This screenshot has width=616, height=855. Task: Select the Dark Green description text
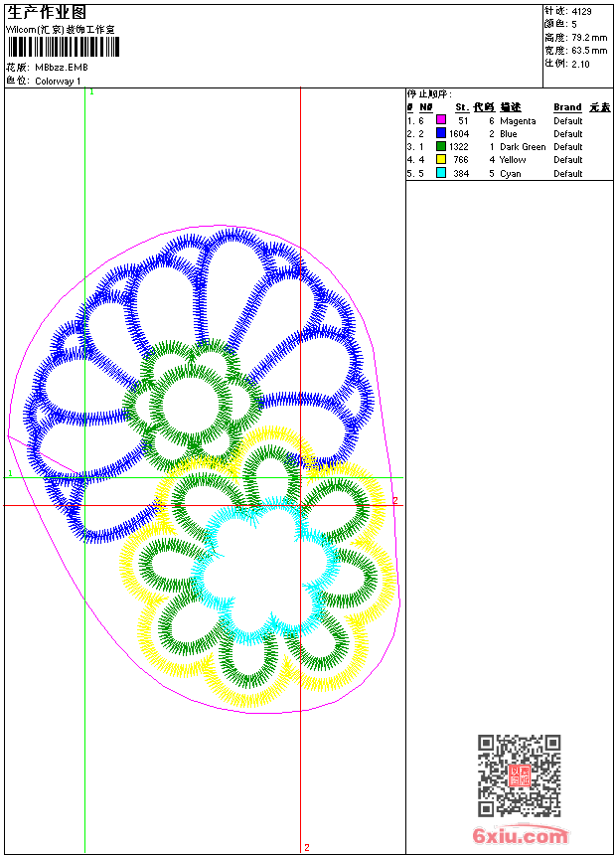pos(523,146)
